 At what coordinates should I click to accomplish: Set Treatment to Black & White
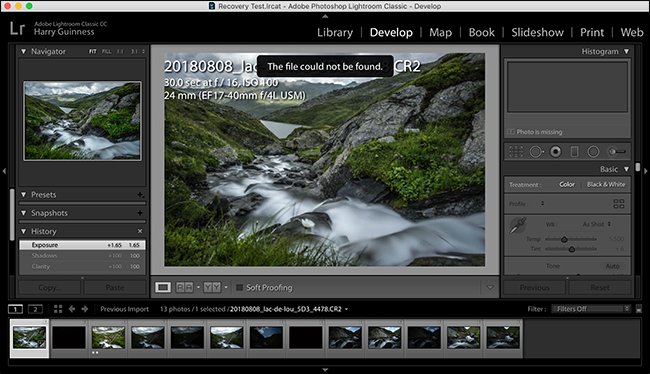606,184
